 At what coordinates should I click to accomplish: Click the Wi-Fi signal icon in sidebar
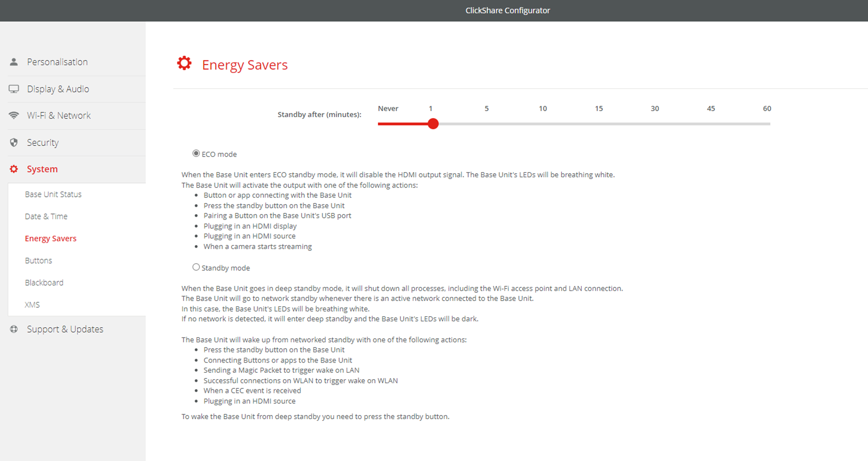pyautogui.click(x=14, y=115)
